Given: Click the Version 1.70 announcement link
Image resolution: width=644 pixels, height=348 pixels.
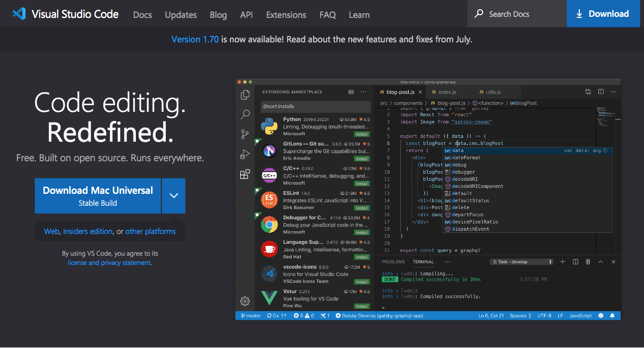Looking at the screenshot, I should point(195,39).
